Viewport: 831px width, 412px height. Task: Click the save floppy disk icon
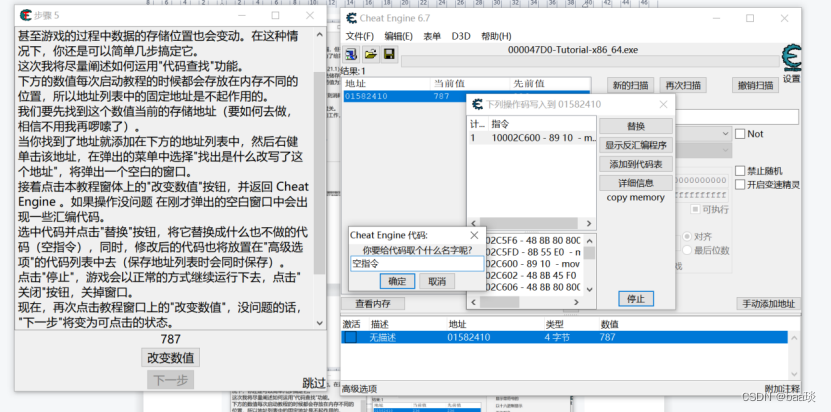(389, 54)
